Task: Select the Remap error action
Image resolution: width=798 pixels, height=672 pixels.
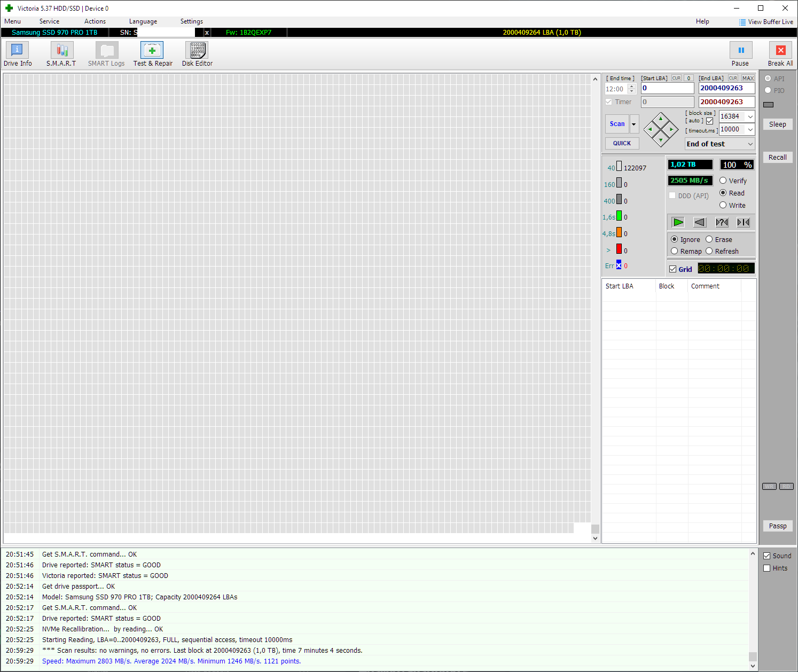Action: [x=675, y=251]
